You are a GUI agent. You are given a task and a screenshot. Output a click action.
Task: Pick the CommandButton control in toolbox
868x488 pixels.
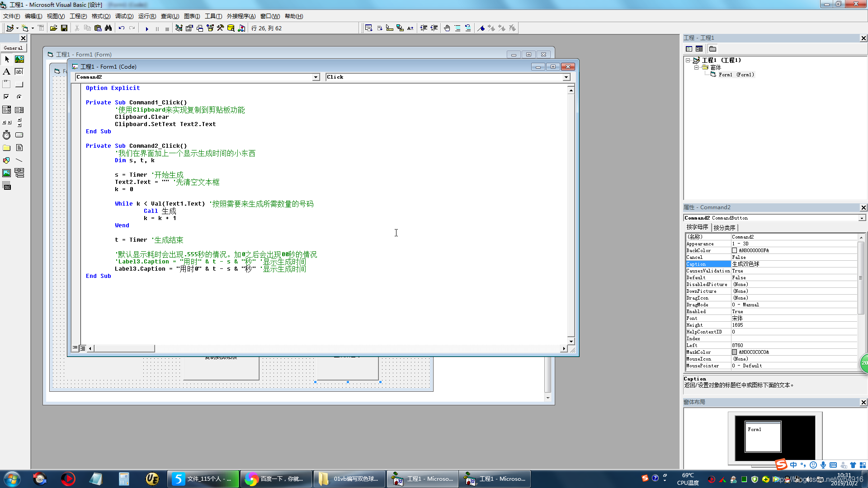pos(19,84)
